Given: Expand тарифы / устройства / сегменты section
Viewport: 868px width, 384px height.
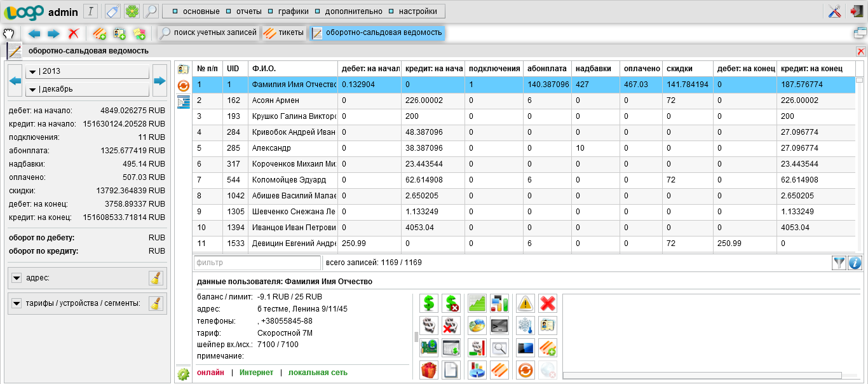Looking at the screenshot, I should click(17, 304).
